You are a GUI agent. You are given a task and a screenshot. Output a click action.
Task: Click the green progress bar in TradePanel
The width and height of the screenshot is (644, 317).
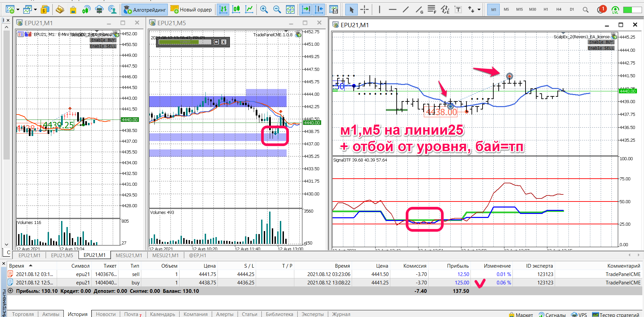point(185,42)
